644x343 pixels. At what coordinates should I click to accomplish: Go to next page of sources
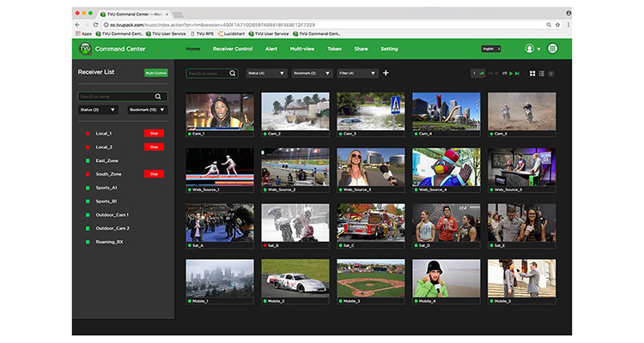(511, 74)
